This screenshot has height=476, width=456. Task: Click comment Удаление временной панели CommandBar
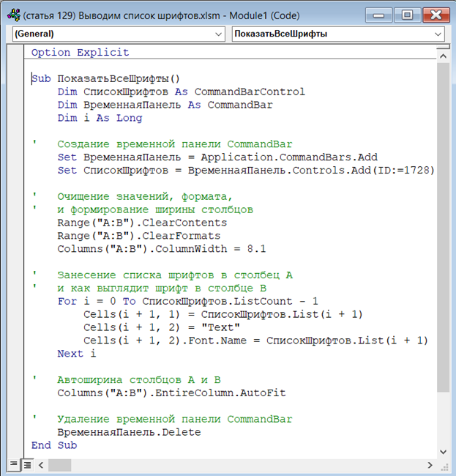coord(175,419)
